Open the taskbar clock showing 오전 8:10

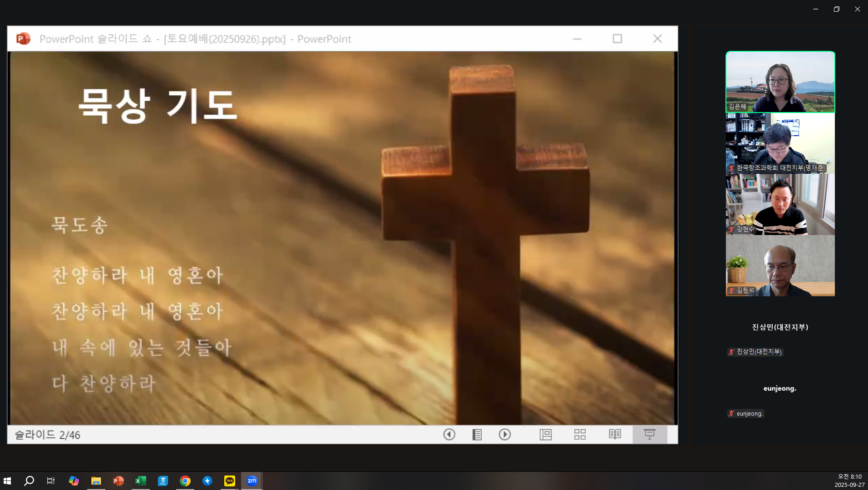[x=849, y=480]
